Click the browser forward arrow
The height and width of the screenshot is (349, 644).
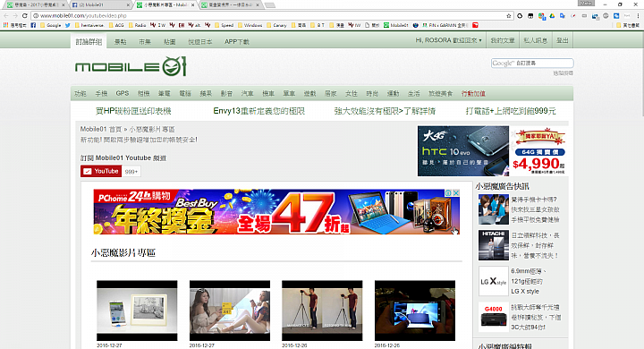15,15
